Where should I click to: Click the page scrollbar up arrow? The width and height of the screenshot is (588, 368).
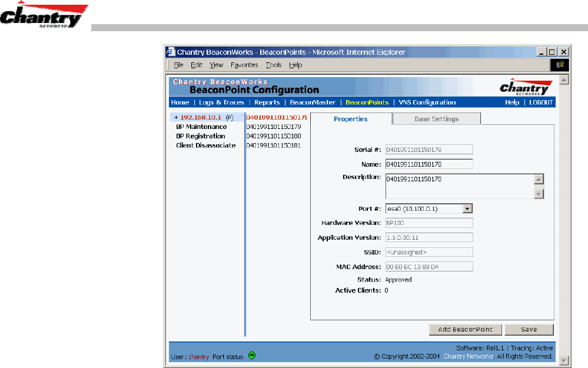tap(564, 80)
